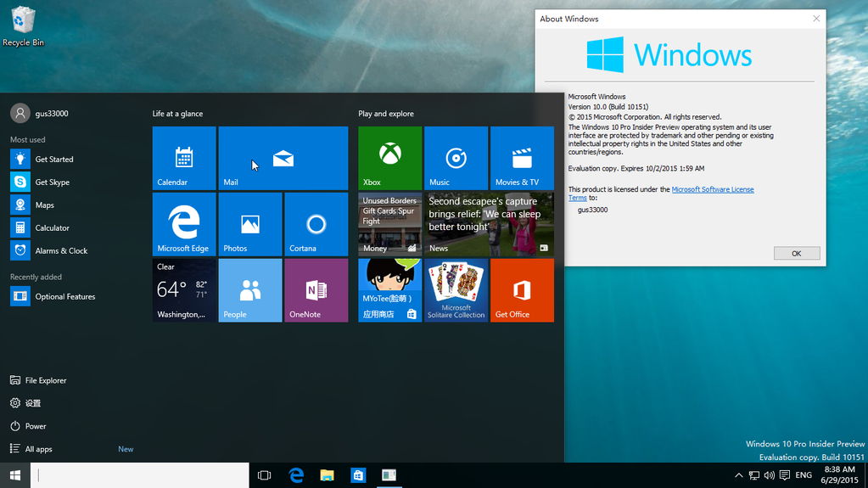Open the People tile
The width and height of the screenshot is (868, 488).
point(249,290)
